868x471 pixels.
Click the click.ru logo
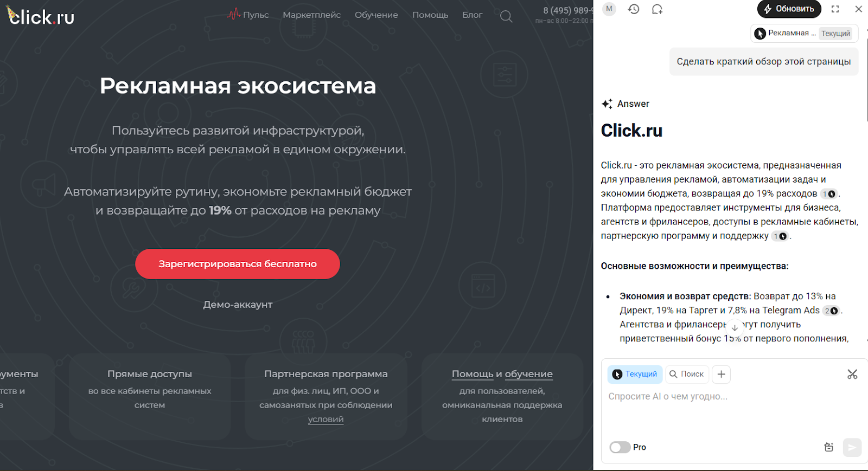(41, 16)
